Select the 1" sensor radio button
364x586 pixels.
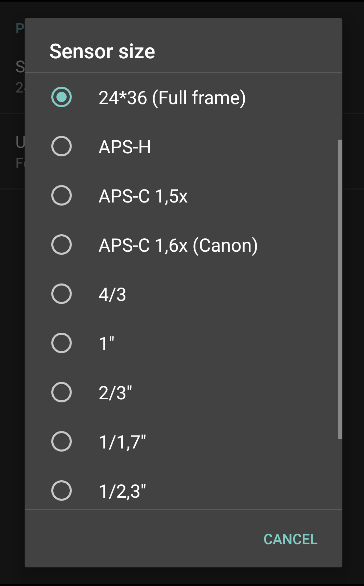point(61,343)
